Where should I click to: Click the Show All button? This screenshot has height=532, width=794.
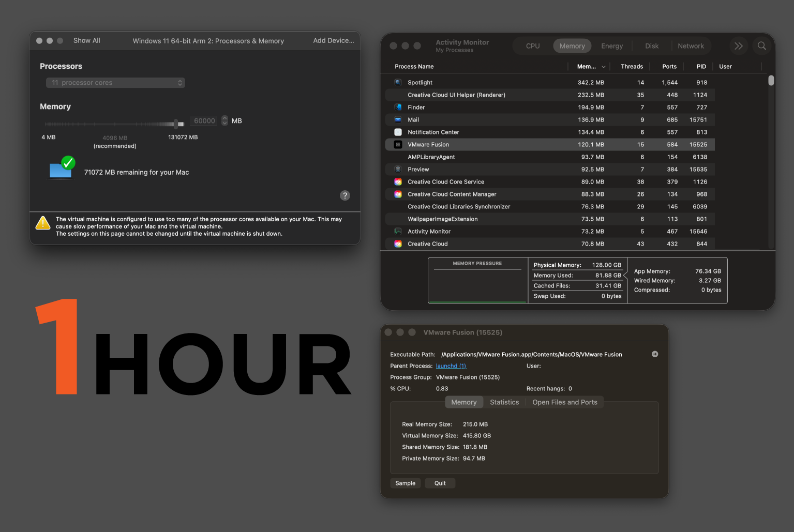[87, 40]
